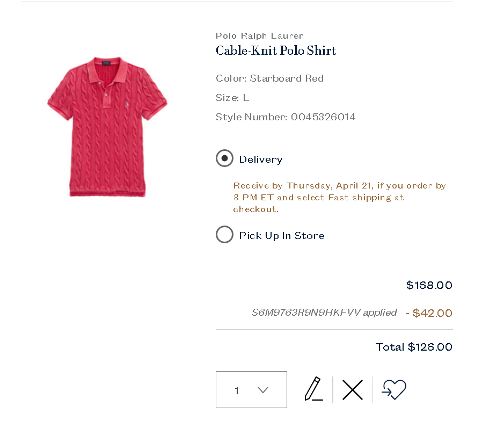The height and width of the screenshot is (428, 504).
Task: Open the quantity dropdown box
Action: (x=251, y=389)
